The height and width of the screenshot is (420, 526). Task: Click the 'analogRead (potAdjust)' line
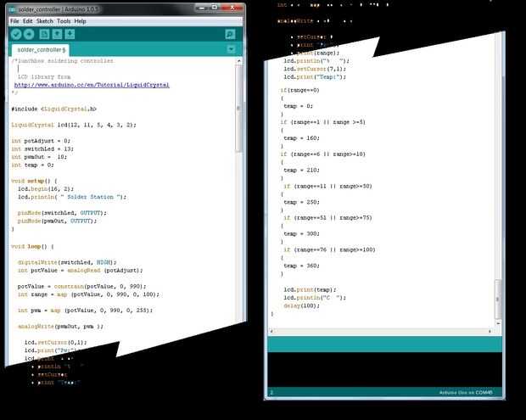point(81,271)
